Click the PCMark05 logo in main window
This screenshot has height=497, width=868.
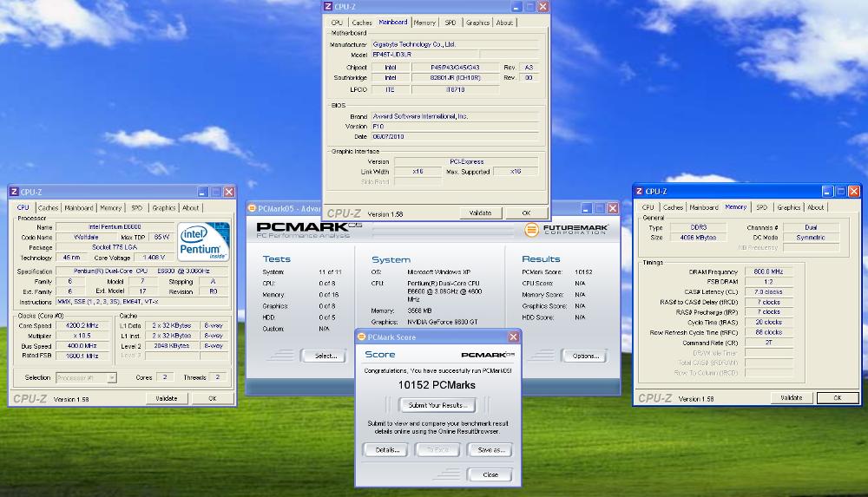(x=309, y=230)
